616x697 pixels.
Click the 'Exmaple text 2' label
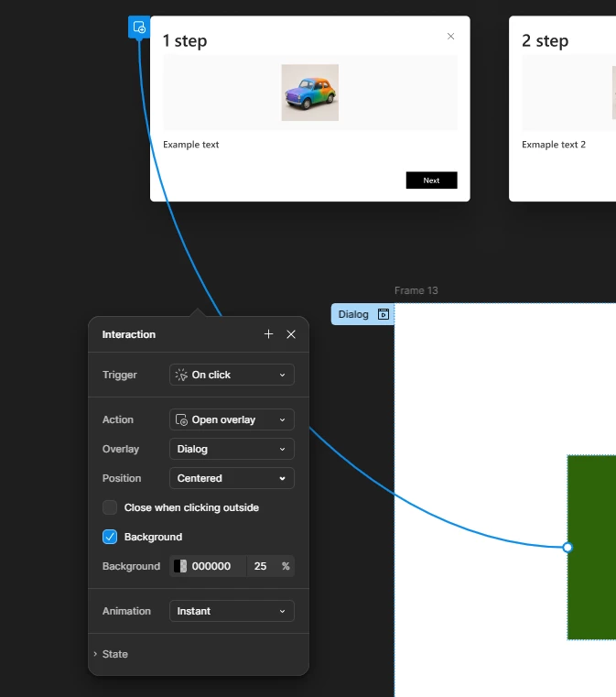pos(554,145)
